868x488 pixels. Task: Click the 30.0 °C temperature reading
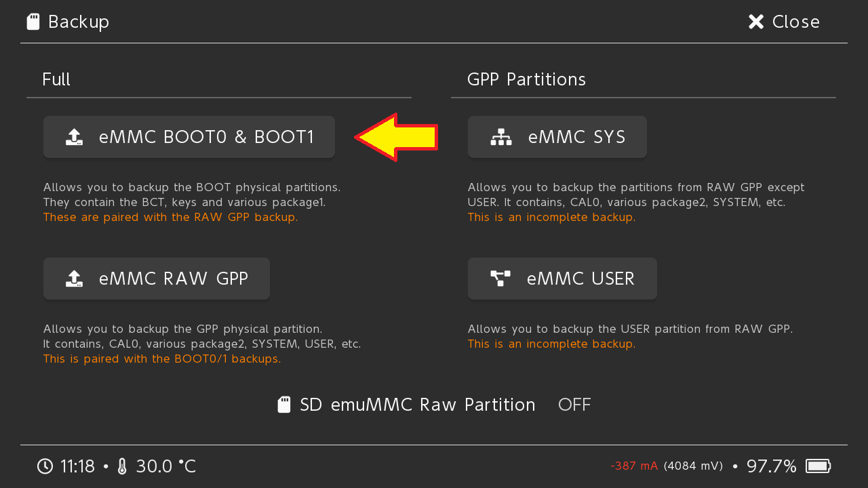tap(166, 466)
